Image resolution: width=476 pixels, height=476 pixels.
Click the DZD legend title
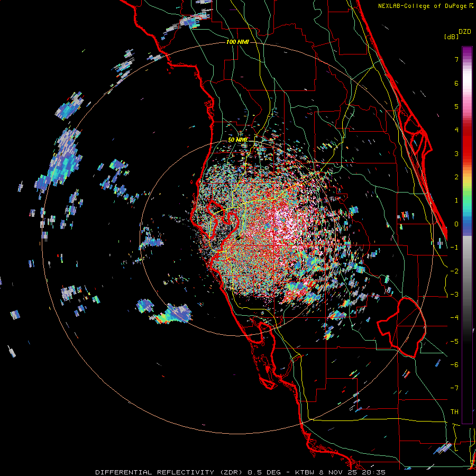tap(465, 32)
